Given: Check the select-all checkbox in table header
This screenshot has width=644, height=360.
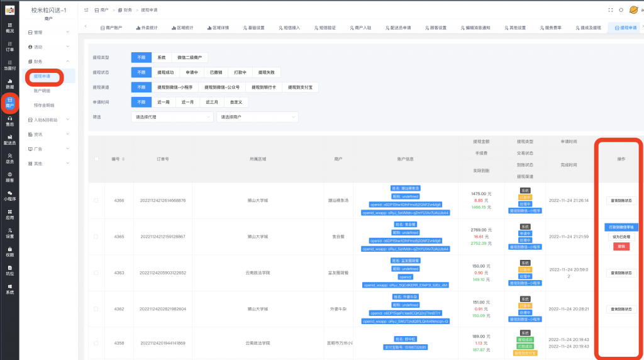Looking at the screenshot, I should click(96, 159).
